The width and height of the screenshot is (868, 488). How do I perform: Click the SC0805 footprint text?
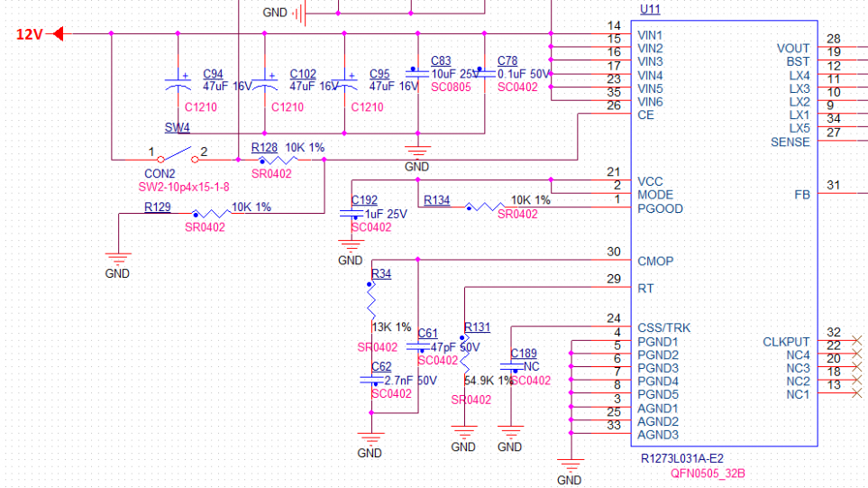(x=452, y=87)
